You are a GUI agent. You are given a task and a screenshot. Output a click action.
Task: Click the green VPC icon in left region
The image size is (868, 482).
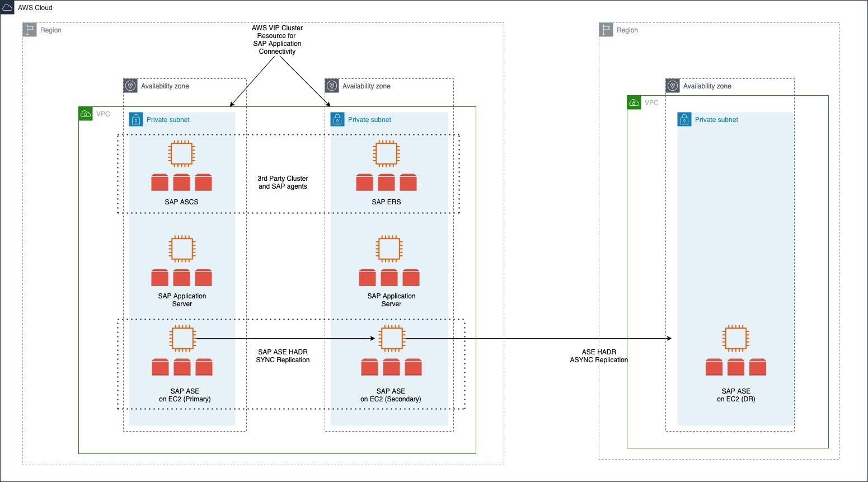click(x=86, y=114)
